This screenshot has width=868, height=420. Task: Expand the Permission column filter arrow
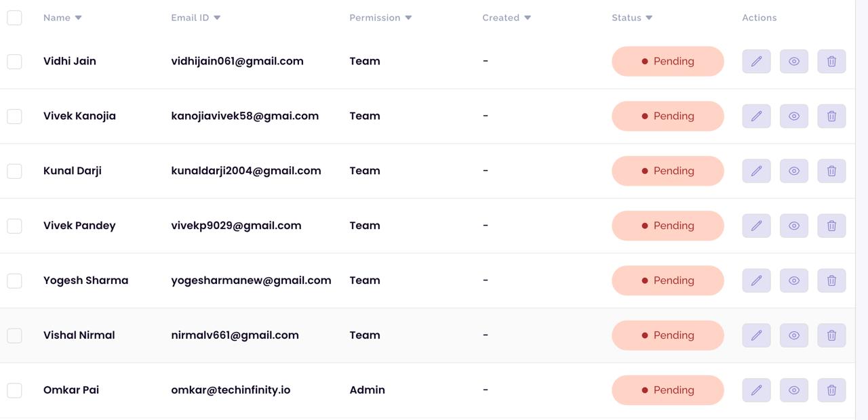pos(408,18)
